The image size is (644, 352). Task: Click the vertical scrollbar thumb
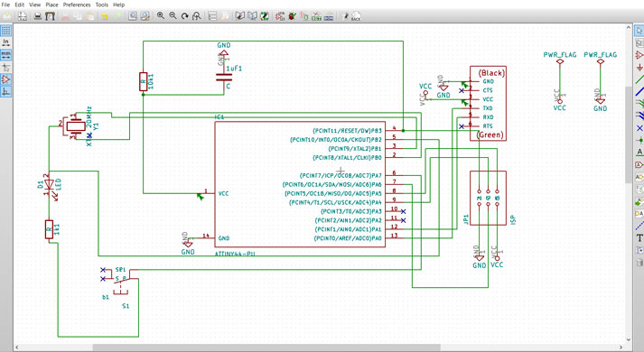point(629,134)
